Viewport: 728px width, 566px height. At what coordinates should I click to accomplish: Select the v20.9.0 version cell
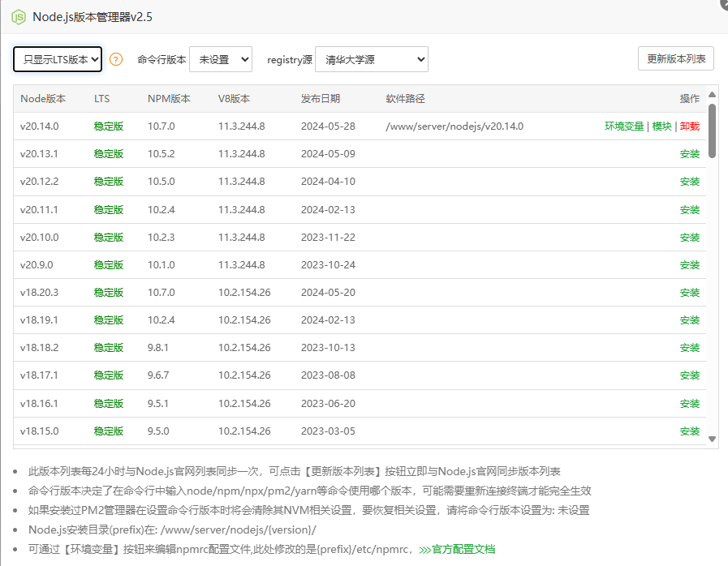[x=37, y=265]
